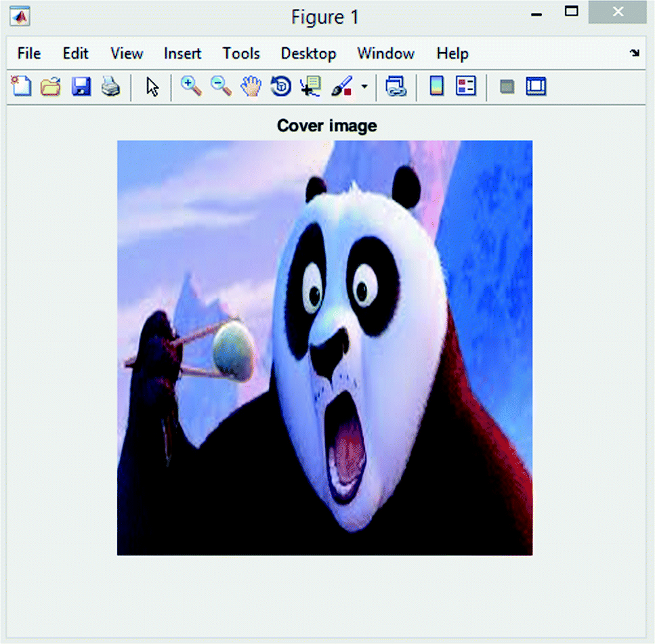The image size is (655, 644).
Task: Open the View menu
Action: pyautogui.click(x=127, y=53)
